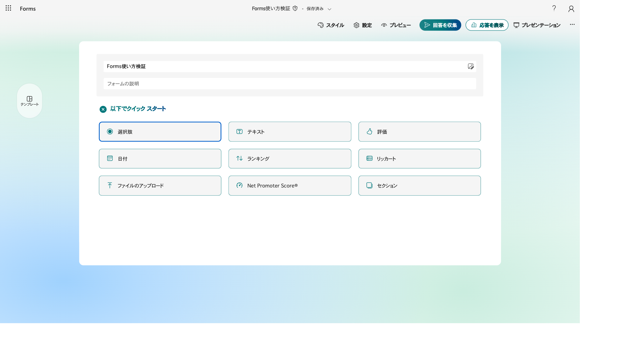
Task: Click the フォームの説明 description field
Action: [x=290, y=84]
